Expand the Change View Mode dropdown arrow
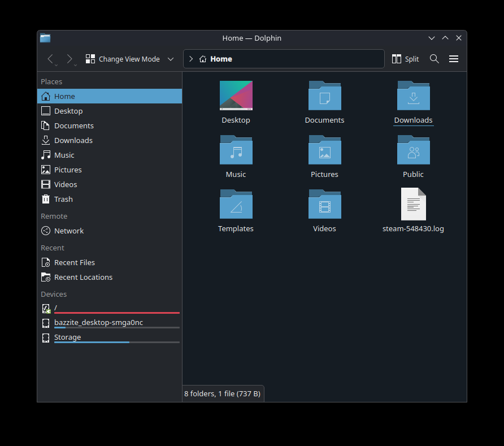This screenshot has width=504, height=446. pos(171,59)
